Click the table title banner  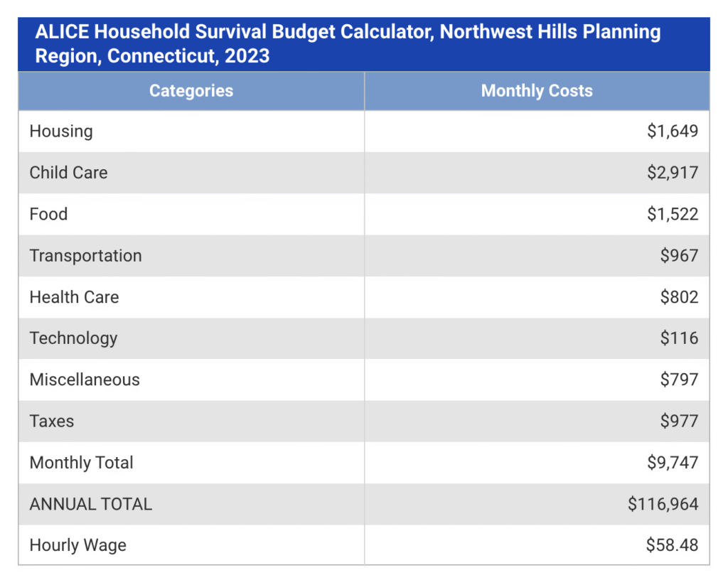click(348, 44)
